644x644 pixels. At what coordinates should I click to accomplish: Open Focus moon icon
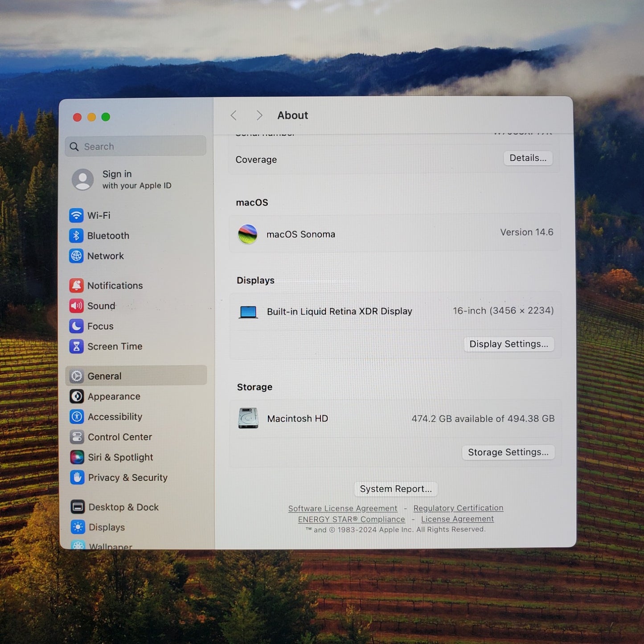[76, 326]
